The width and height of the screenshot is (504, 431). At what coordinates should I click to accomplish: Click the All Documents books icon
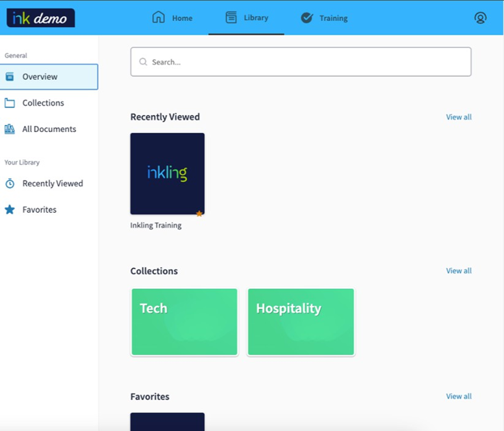point(10,129)
